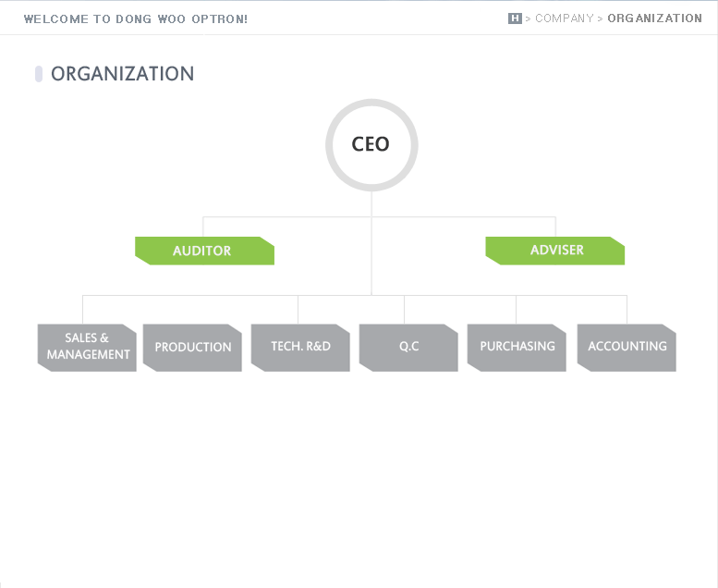Click the ORGANIZATION breadcrumb item
Viewport: 718px width, 588px height.
coord(654,18)
